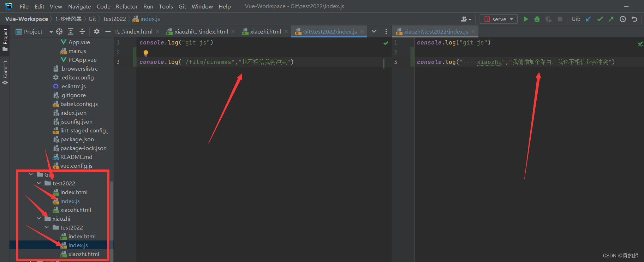Select xiaozhi\test2022\index.js tab in right editor
The height and width of the screenshot is (262, 644).
436,31
